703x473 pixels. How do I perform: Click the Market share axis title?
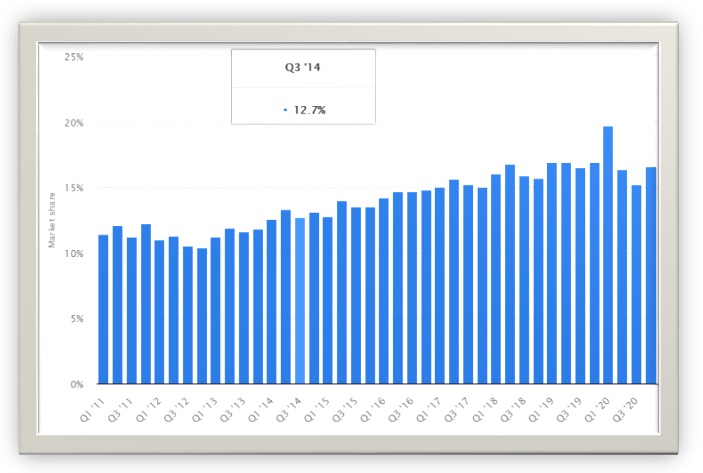coord(52,221)
